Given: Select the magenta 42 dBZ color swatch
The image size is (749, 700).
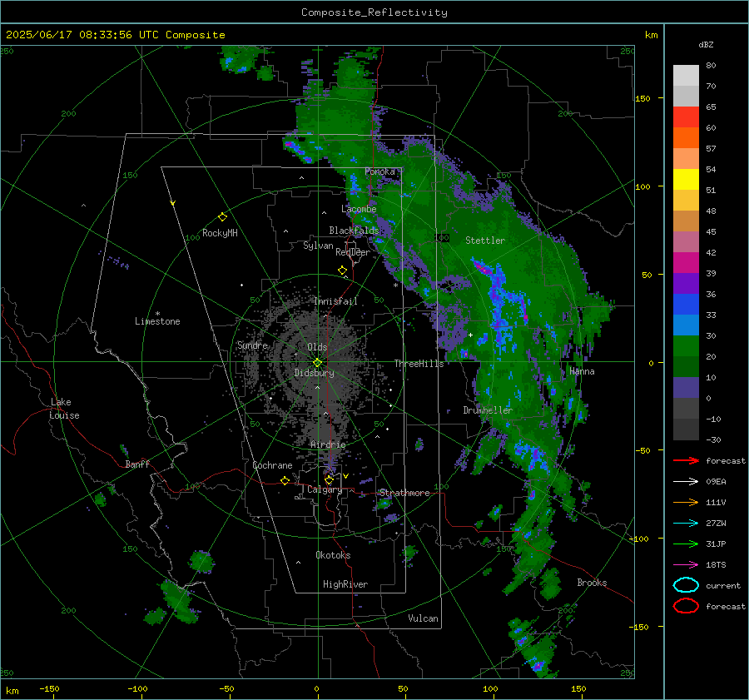Looking at the screenshot, I should click(x=686, y=263).
